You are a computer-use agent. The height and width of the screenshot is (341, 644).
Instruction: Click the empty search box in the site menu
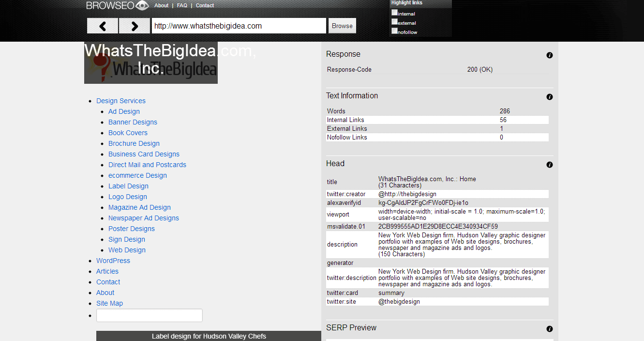click(150, 315)
